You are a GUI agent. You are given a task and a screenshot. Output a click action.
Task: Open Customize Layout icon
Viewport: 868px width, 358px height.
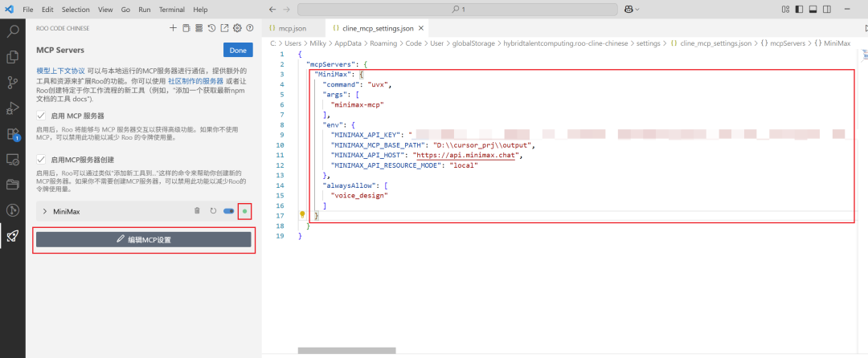785,10
